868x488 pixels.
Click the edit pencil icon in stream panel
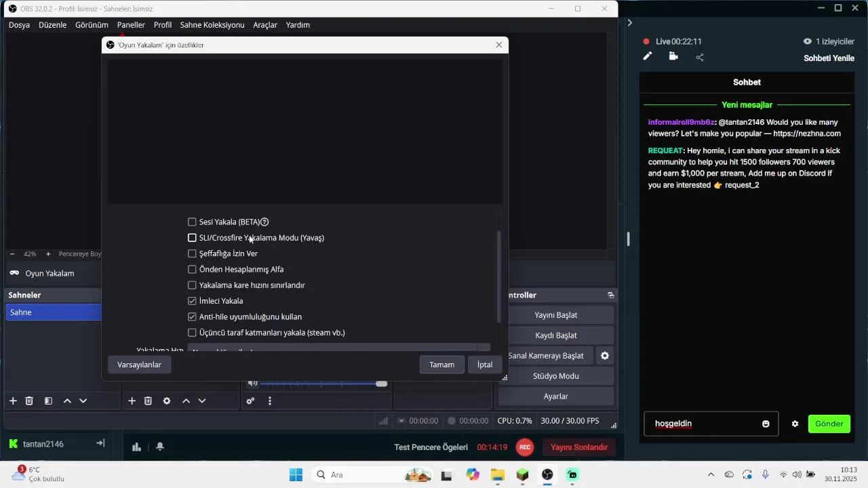pyautogui.click(x=648, y=56)
